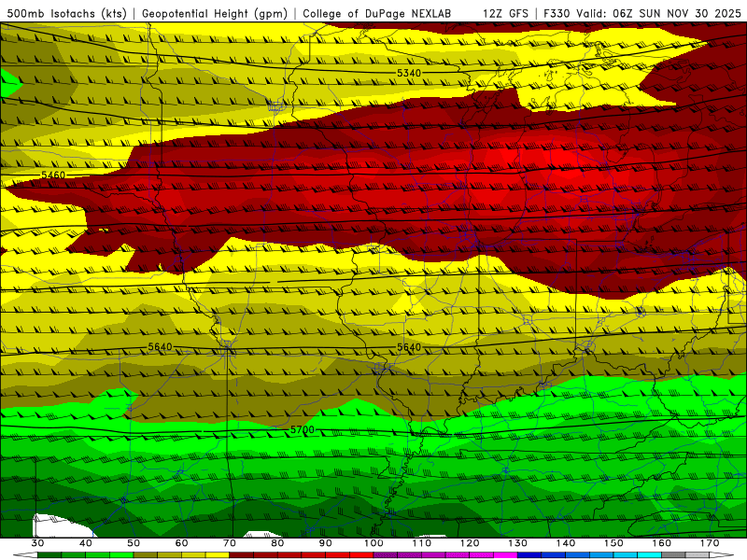Click the 90 value on the color scale
This screenshot has height=560, width=747.
click(325, 543)
